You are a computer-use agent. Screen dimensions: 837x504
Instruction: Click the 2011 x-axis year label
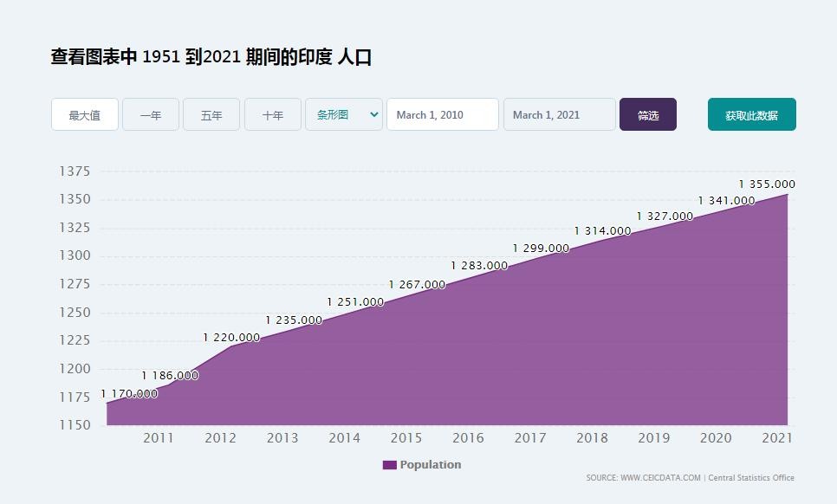159,438
